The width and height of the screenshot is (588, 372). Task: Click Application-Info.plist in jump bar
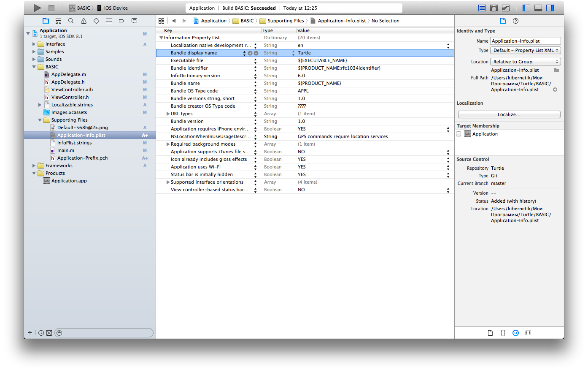[x=338, y=21]
